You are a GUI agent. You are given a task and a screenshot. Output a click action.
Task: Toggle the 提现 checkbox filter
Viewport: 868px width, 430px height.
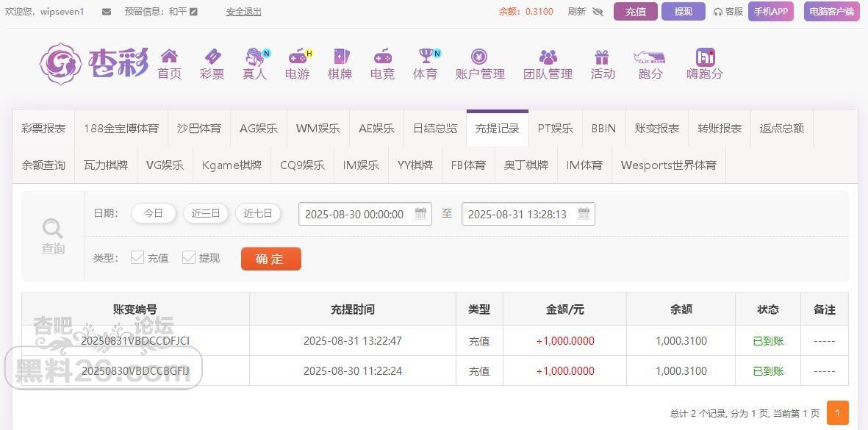(x=189, y=257)
